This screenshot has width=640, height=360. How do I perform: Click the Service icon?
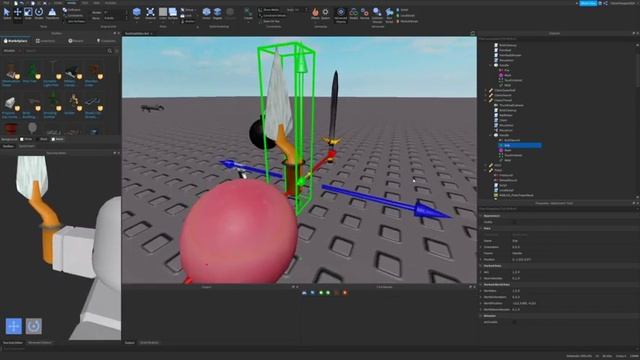coord(364,13)
